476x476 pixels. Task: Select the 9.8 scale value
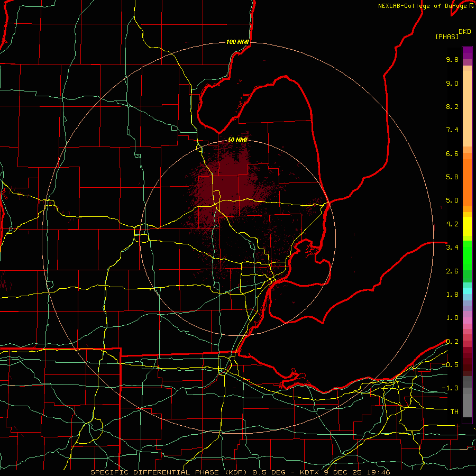(452, 59)
